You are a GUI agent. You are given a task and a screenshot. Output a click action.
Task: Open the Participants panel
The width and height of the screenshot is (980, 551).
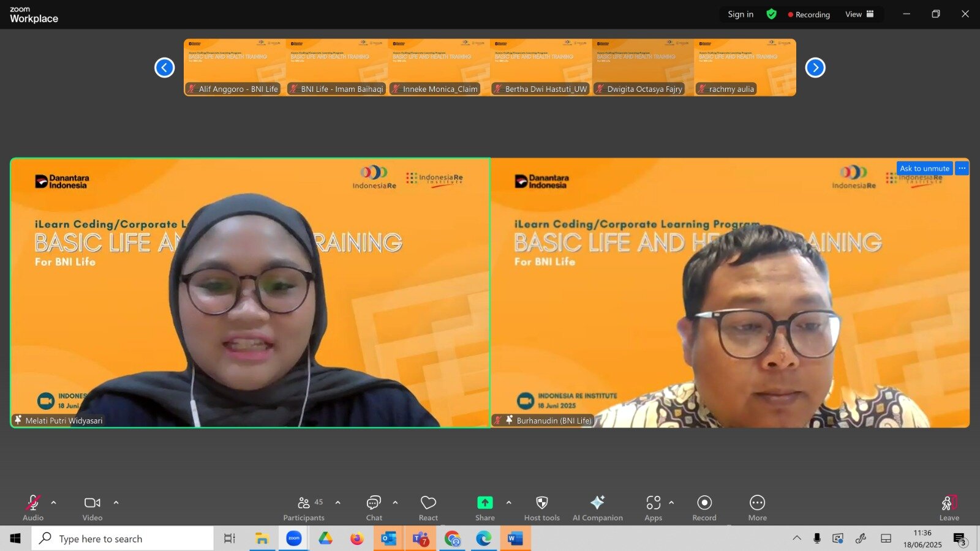click(x=304, y=508)
